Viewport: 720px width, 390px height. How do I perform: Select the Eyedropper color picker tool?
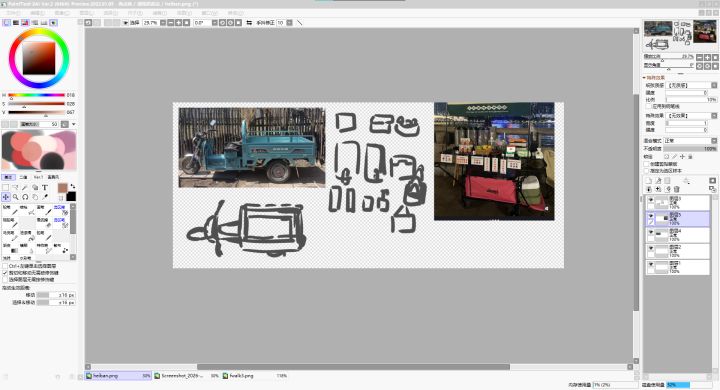pos(45,197)
